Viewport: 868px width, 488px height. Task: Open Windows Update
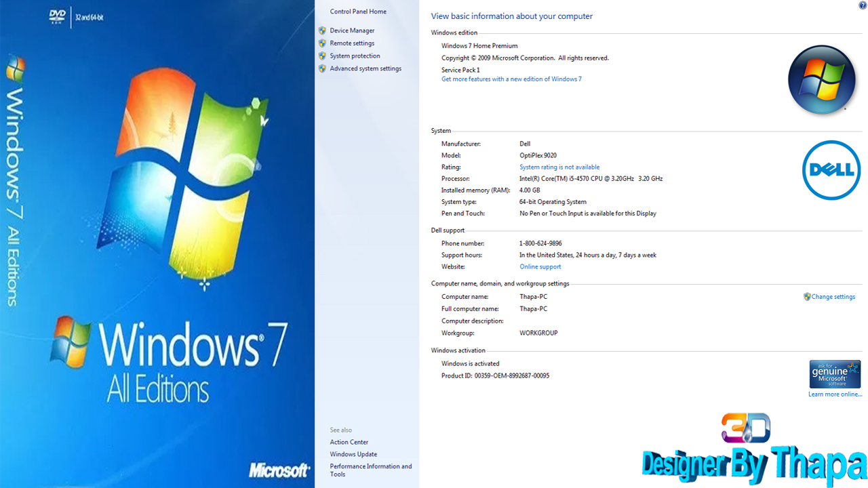(x=353, y=455)
